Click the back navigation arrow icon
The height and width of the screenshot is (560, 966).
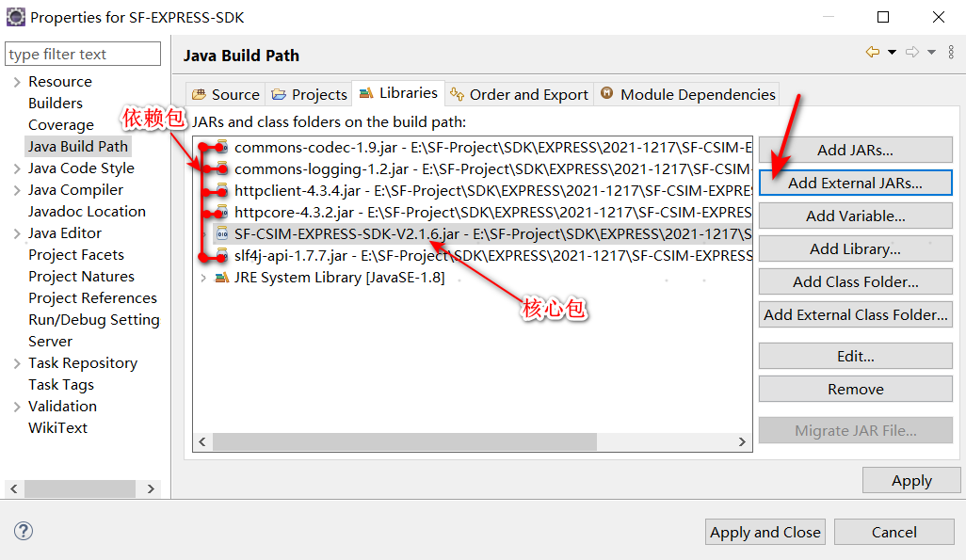point(873,53)
